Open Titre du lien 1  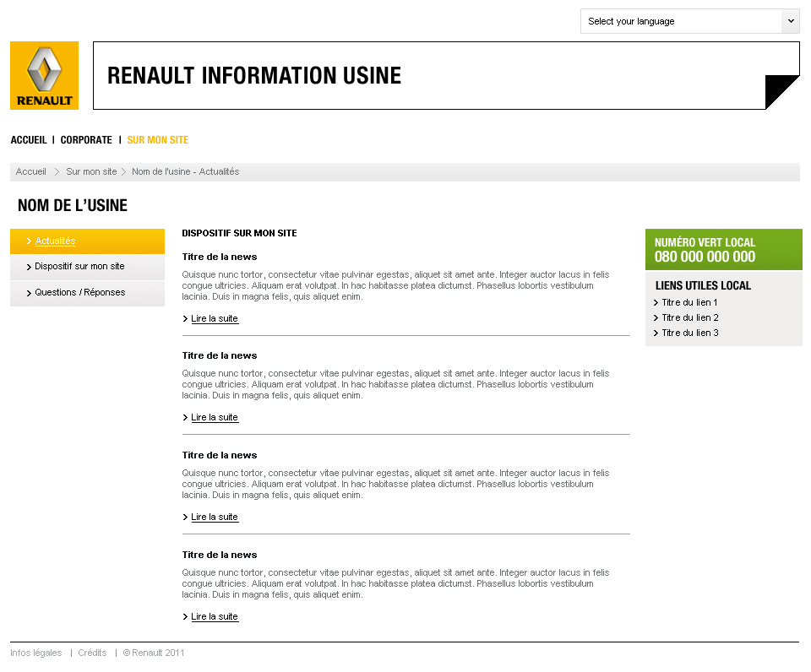click(689, 302)
